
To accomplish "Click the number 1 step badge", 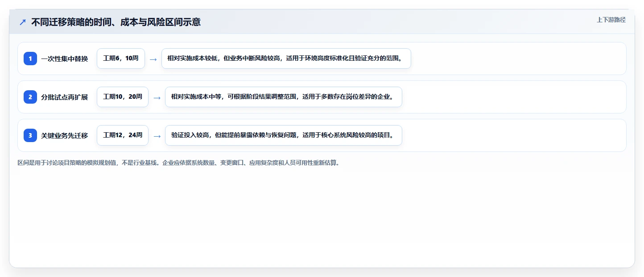I will tap(30, 59).
